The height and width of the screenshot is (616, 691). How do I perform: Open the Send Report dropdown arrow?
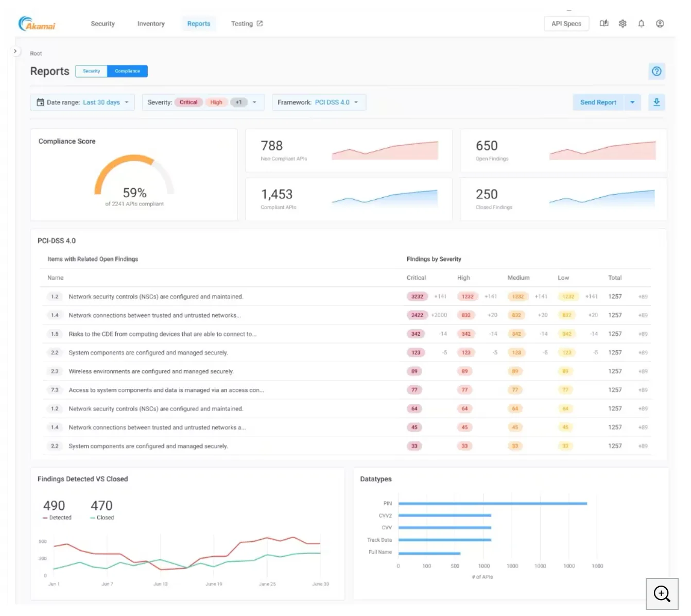[633, 102]
